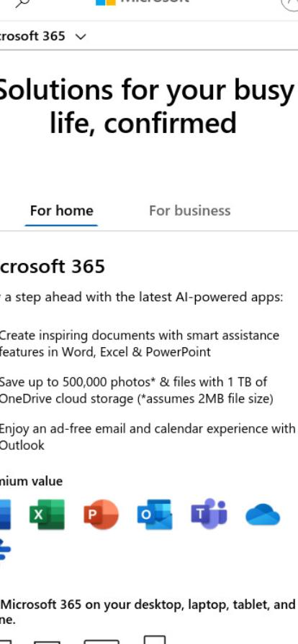Select the Microsoft Teams icon
The height and width of the screenshot is (644, 298).
(209, 513)
